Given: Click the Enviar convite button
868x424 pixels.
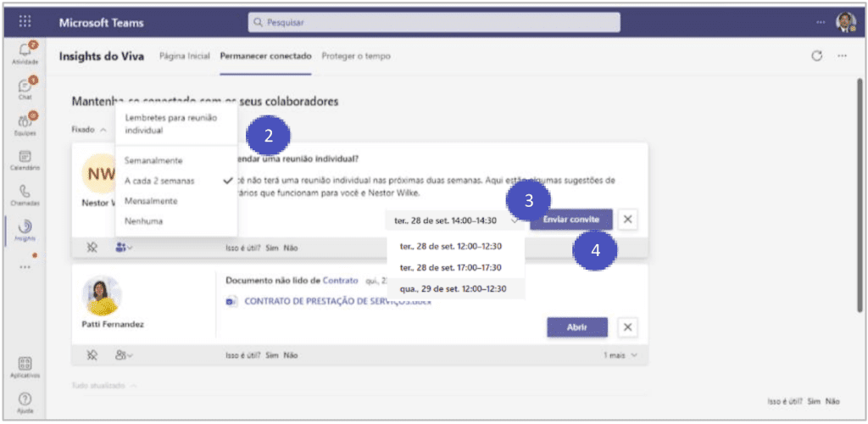Looking at the screenshot, I should (x=571, y=220).
